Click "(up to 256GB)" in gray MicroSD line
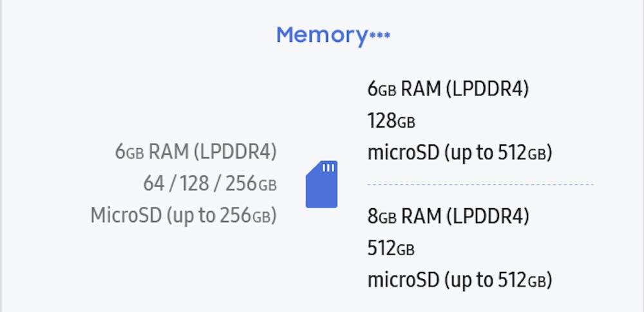 (x=221, y=215)
